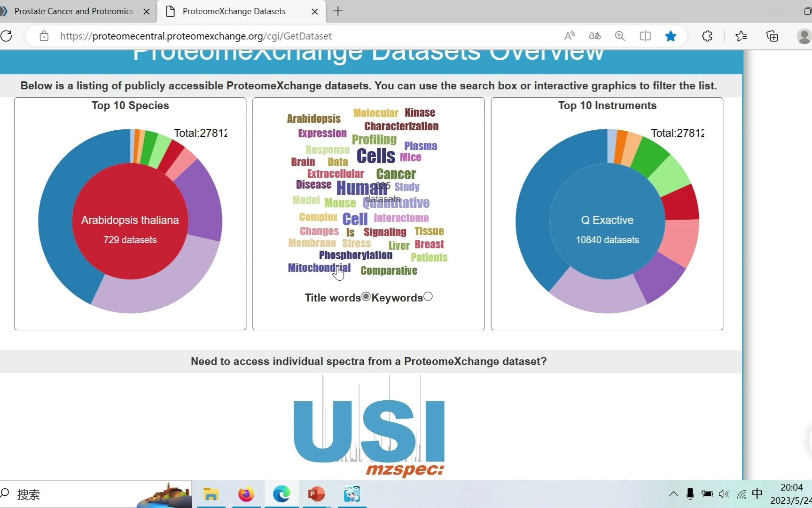Image resolution: width=812 pixels, height=508 pixels.
Task: Switch to Prostate Cancer and Proteomics tab
Action: tap(74, 11)
